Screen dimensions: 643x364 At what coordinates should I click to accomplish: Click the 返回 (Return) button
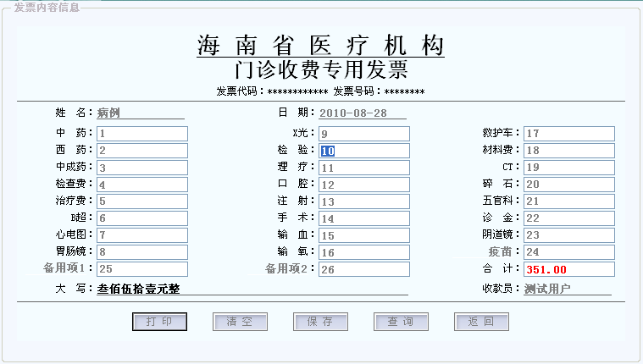pyautogui.click(x=481, y=322)
